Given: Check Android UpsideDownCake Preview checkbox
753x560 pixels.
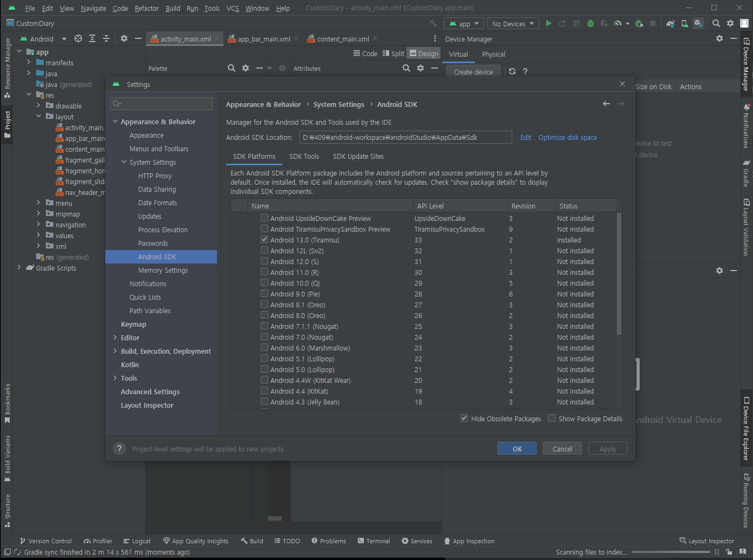Looking at the screenshot, I should tap(264, 218).
